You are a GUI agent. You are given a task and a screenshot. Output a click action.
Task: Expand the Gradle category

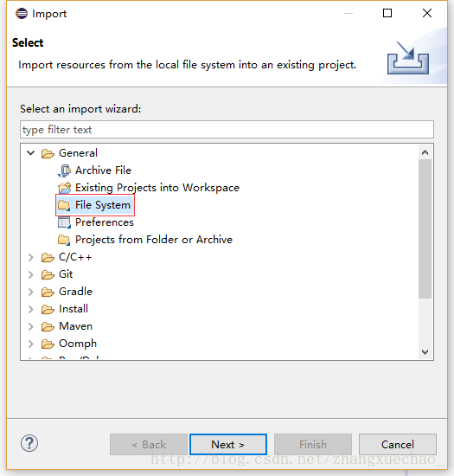[30, 292]
